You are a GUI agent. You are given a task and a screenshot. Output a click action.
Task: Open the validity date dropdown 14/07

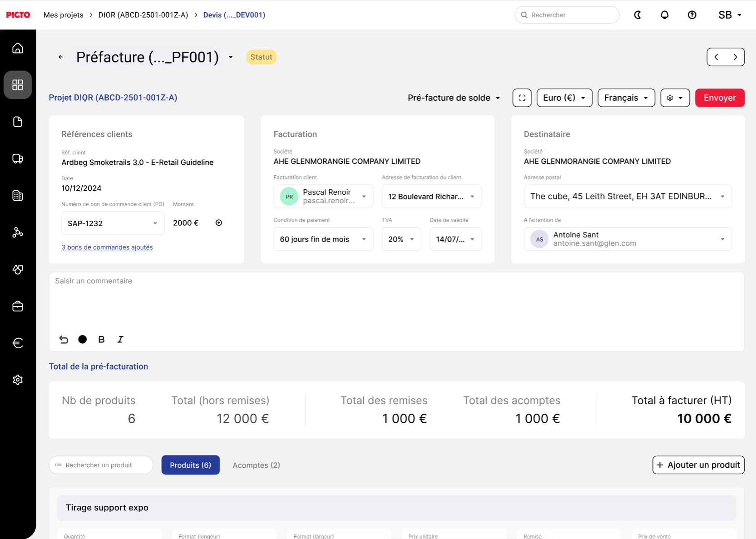point(456,239)
